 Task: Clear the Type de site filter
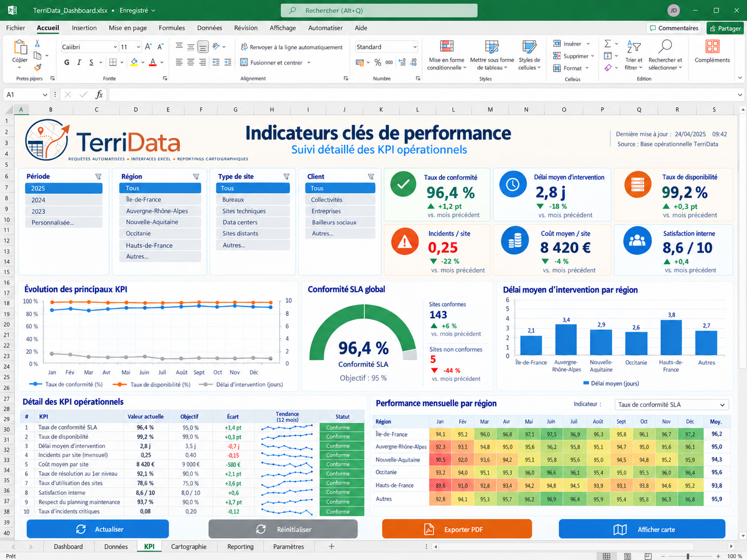tap(286, 176)
